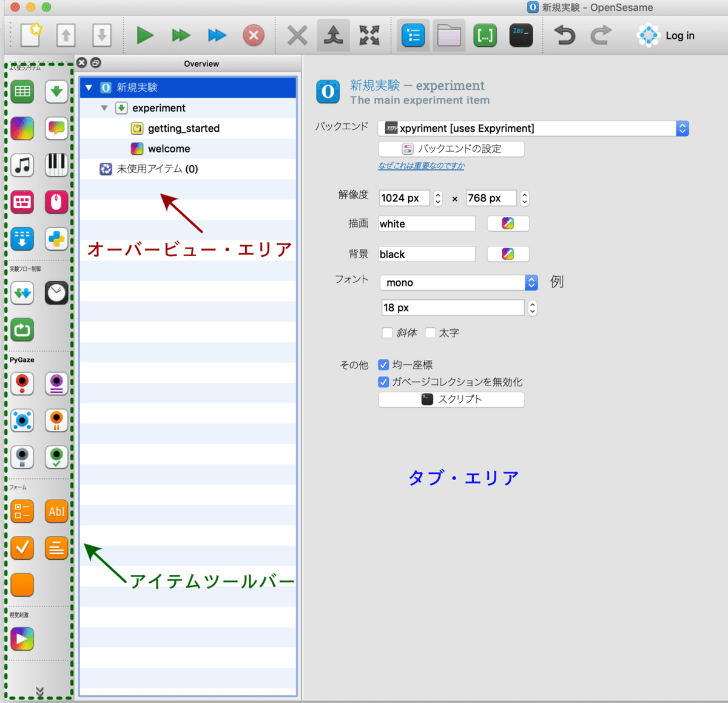This screenshot has height=703, width=728.
Task: Pick the feedback speech-bubble item icon
Action: tap(56, 129)
